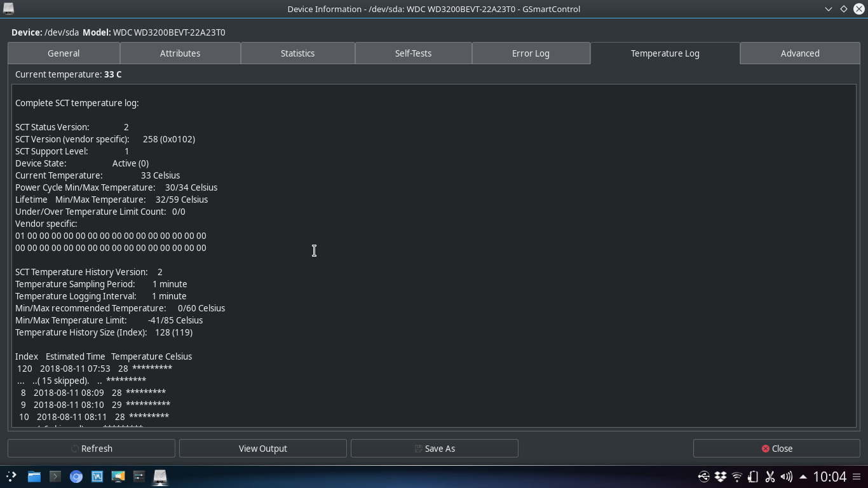868x488 pixels.
Task: Open the USB devices tray icon
Action: point(703,476)
